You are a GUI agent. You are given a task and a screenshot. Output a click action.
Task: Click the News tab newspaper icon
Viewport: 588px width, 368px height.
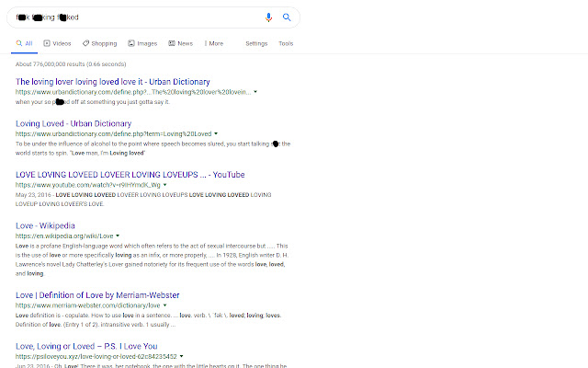172,43
